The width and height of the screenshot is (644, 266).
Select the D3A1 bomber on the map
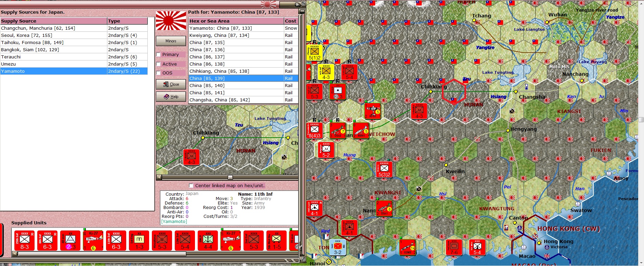coord(384,208)
